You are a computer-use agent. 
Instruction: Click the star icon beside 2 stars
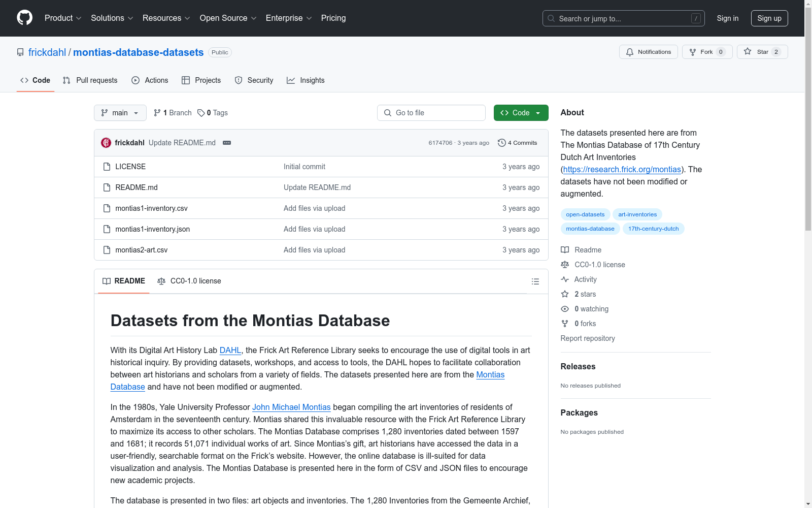pyautogui.click(x=565, y=294)
